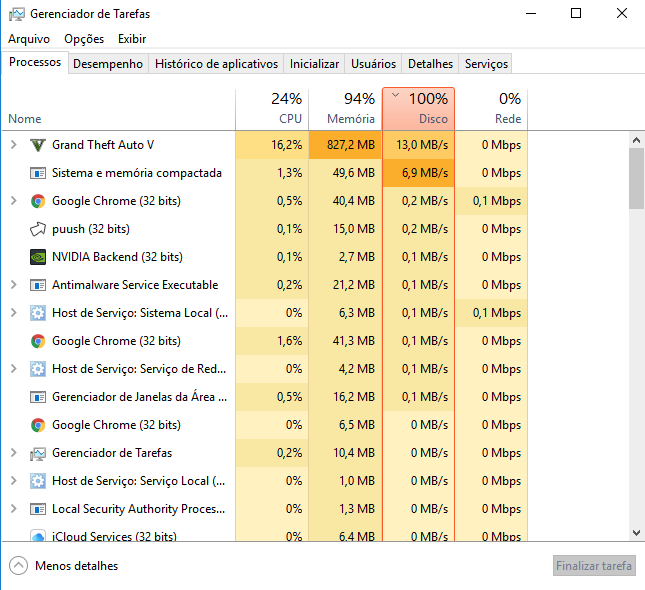Open the Arquivo menu

point(29,39)
